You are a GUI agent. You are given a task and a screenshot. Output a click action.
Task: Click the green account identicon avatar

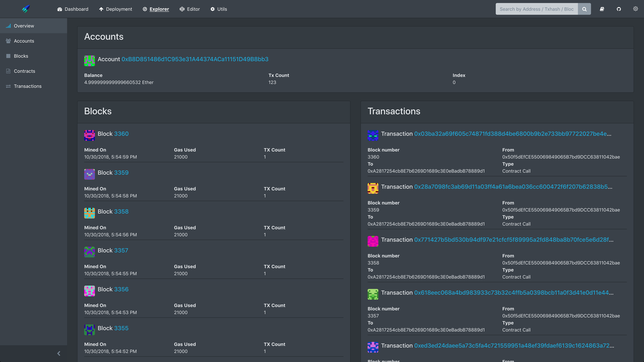point(90,61)
